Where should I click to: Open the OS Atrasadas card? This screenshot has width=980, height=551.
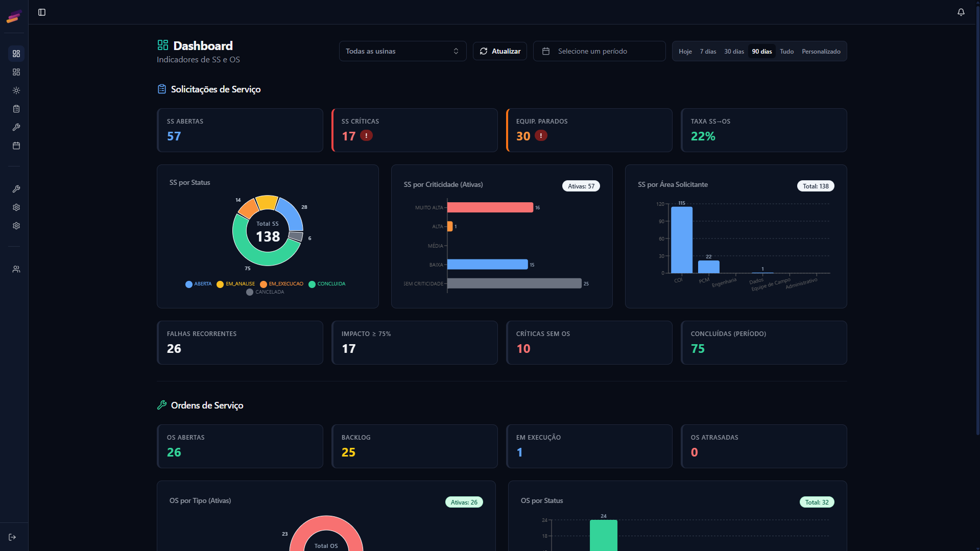(x=764, y=446)
